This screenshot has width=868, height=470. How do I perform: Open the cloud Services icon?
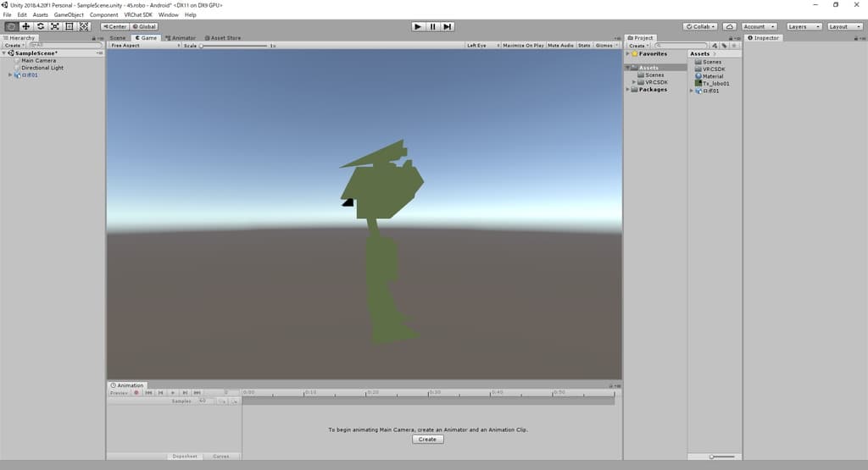tap(730, 26)
